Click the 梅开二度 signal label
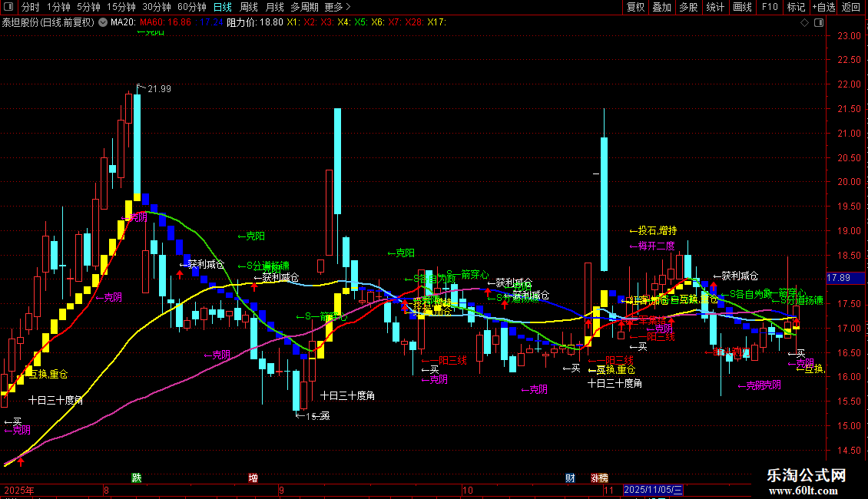This screenshot has width=868, height=499. coord(652,246)
